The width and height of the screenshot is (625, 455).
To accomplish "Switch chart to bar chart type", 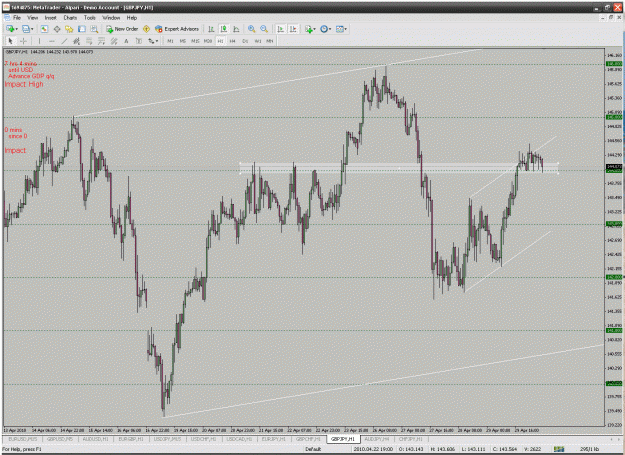I will pos(211,29).
